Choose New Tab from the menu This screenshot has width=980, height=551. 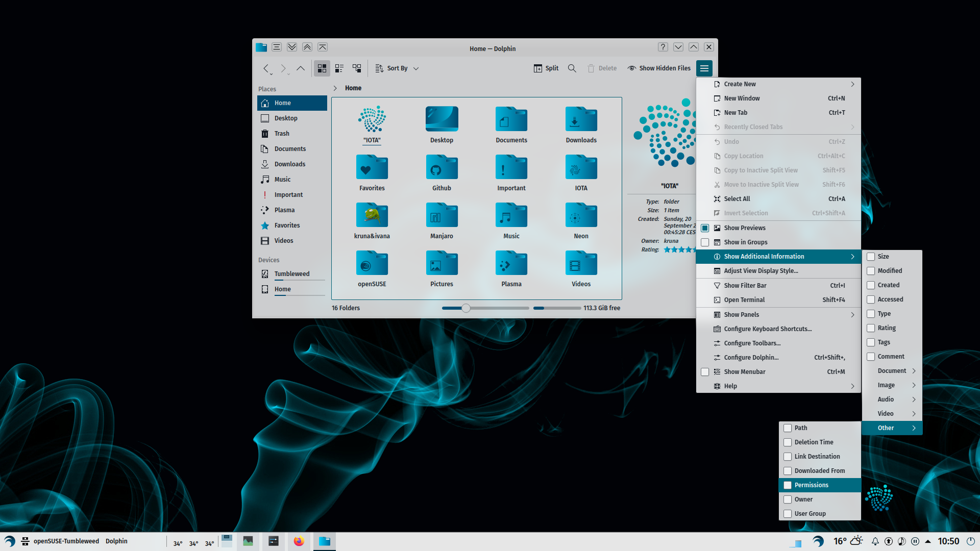(x=778, y=113)
